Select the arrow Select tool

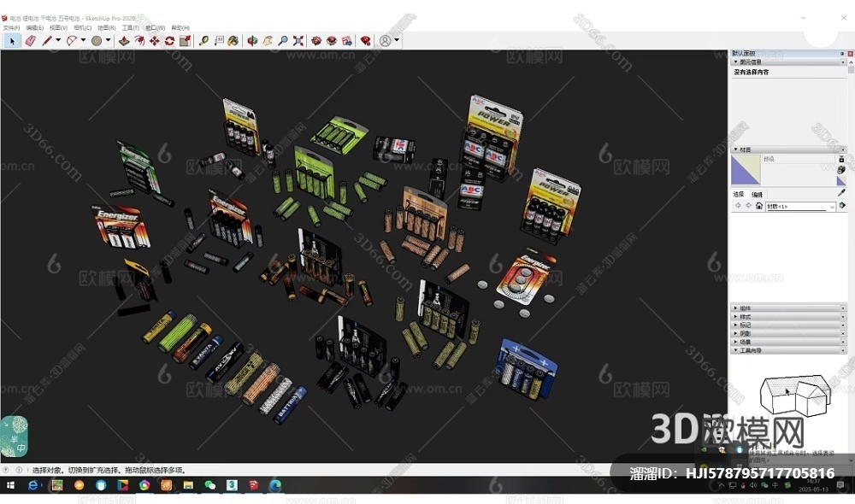(x=12, y=41)
